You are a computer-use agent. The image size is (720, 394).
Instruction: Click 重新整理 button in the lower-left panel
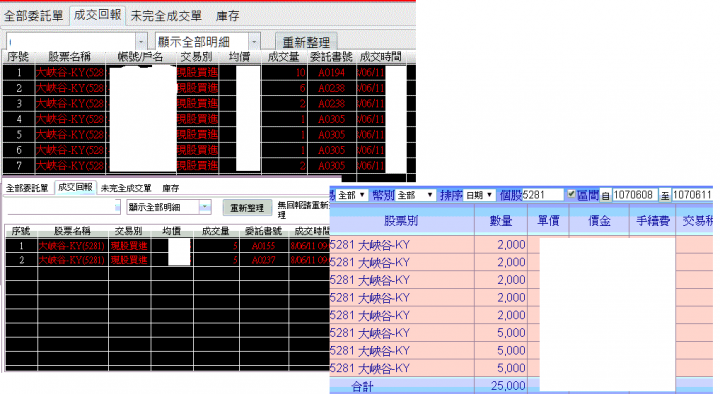[x=247, y=208]
